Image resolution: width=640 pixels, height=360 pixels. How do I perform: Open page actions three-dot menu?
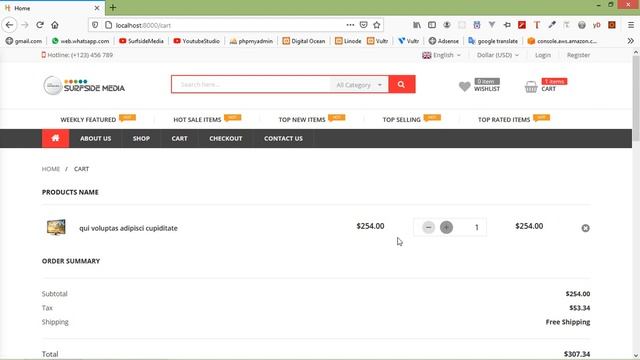(x=350, y=25)
